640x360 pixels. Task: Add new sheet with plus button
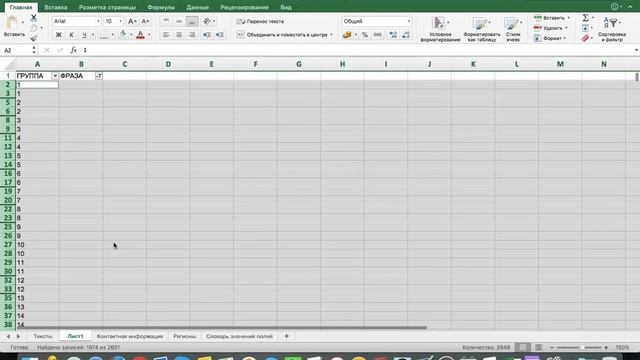287,336
